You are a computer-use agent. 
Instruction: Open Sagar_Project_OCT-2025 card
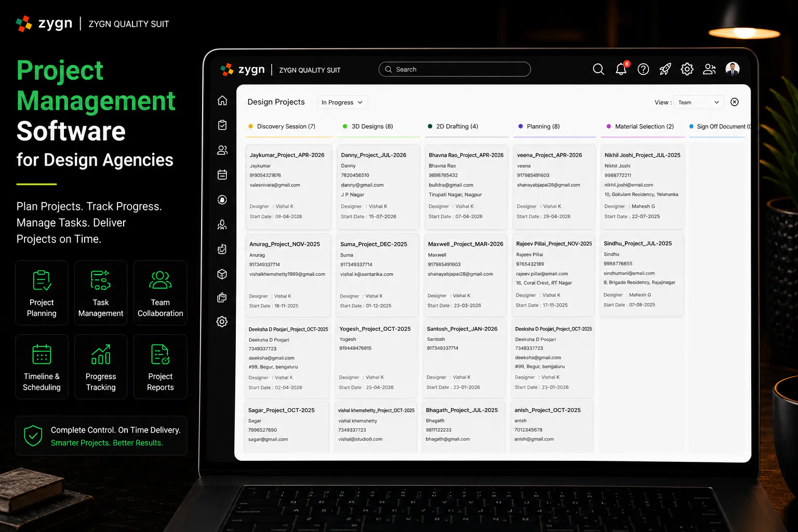coord(287,426)
